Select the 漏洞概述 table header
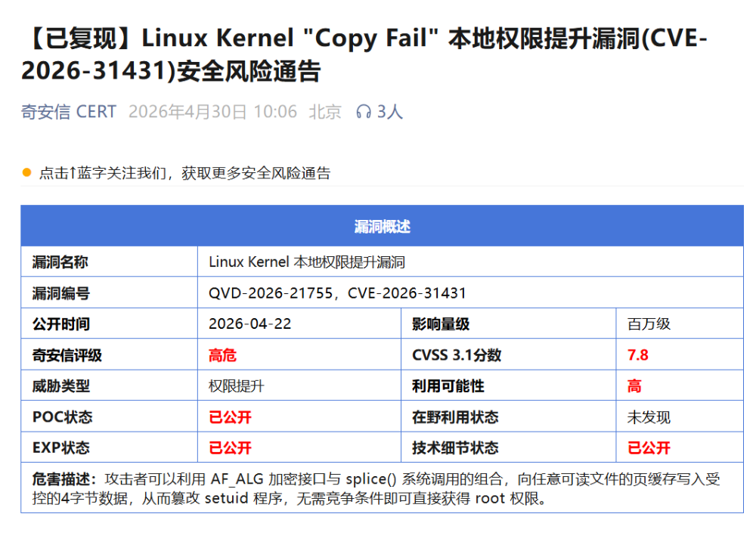The width and height of the screenshot is (756, 548). pos(378,225)
